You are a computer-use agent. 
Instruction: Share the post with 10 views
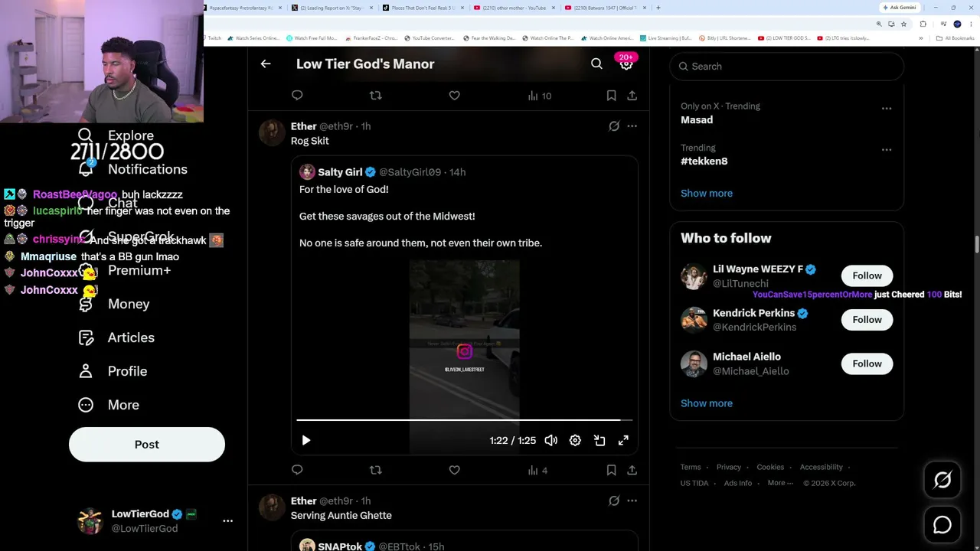tap(632, 96)
